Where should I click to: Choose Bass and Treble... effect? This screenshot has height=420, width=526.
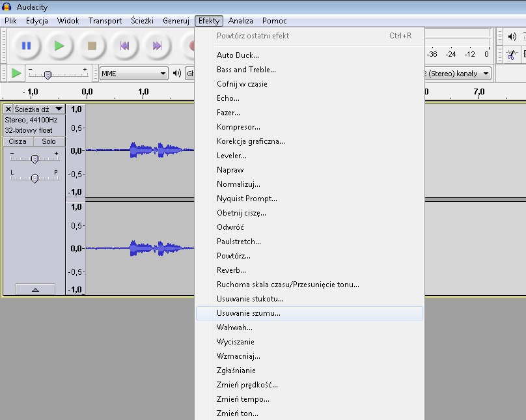pos(309,70)
